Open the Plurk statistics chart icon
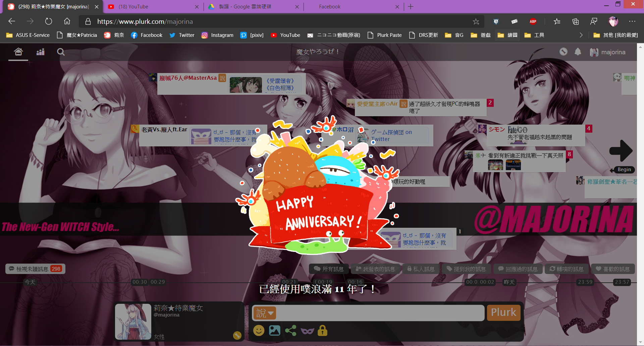The image size is (644, 346). coord(41,52)
